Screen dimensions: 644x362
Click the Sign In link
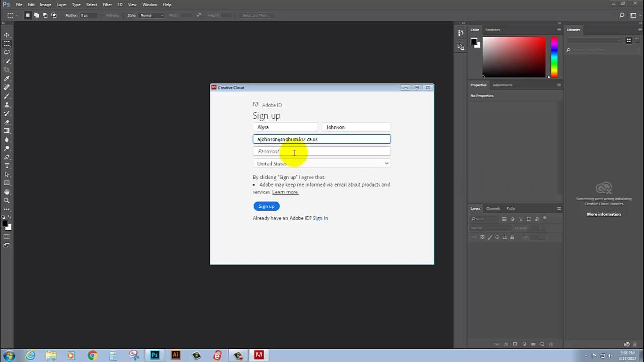pos(320,218)
